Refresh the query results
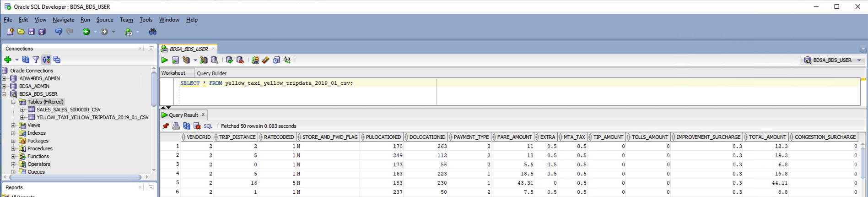The height and width of the screenshot is (197, 868). (187, 126)
